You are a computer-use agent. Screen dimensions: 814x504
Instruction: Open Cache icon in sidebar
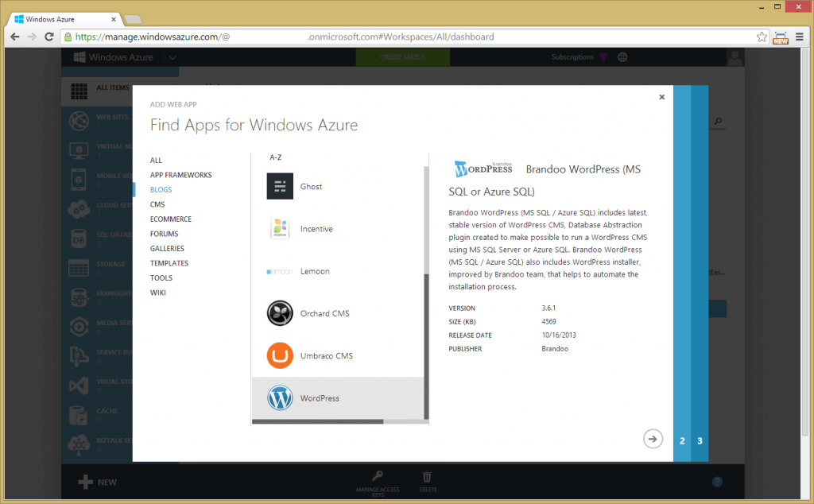pyautogui.click(x=79, y=415)
